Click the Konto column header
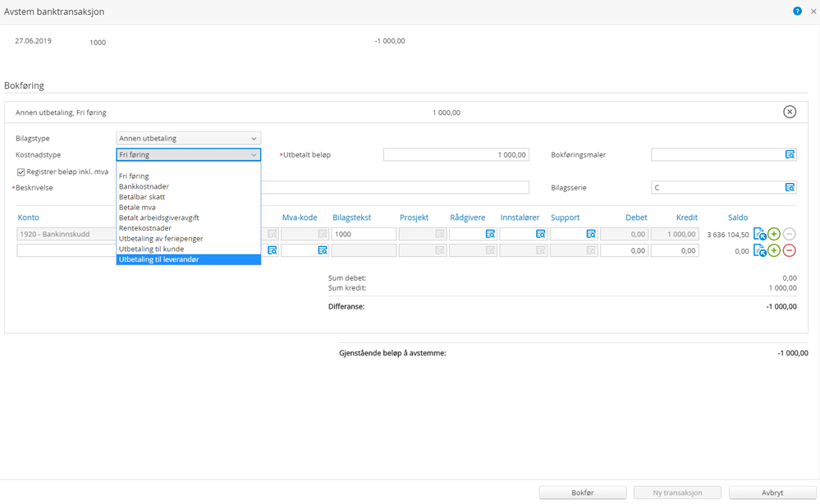Image resolution: width=820 pixels, height=504 pixels. 28,218
